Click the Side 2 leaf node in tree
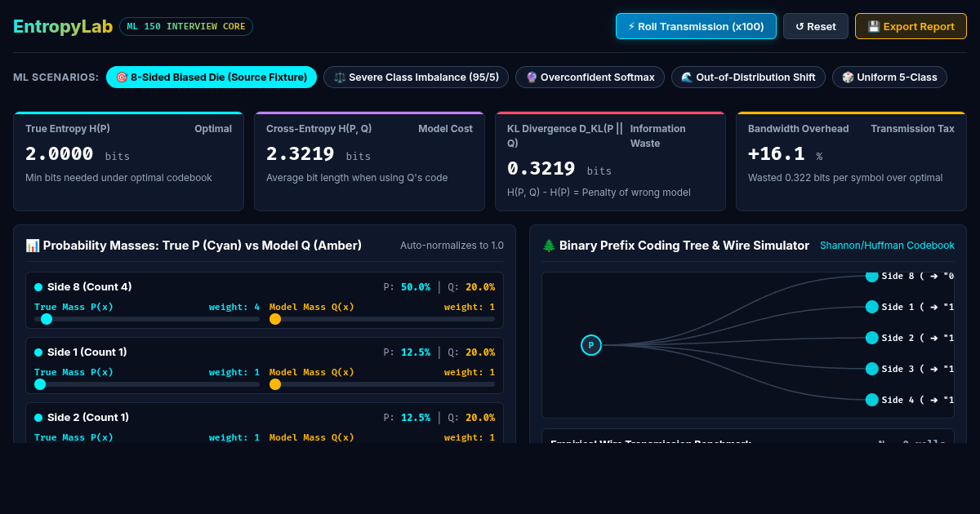980x514 pixels. [872, 338]
